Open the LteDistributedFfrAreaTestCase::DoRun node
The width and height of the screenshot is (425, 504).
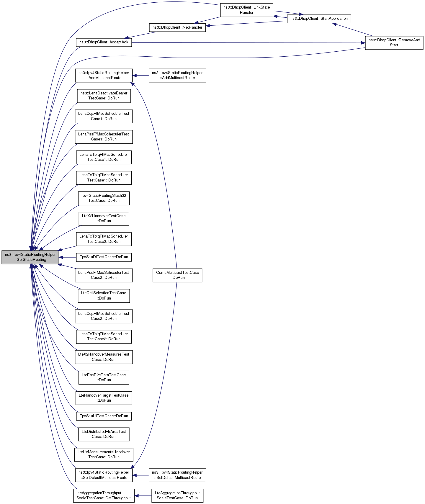click(x=104, y=434)
